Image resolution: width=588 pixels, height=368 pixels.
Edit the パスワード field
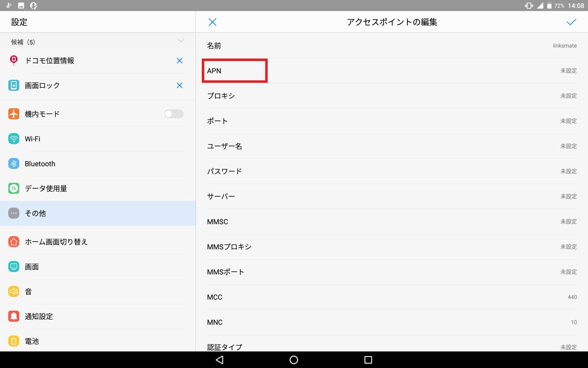(x=392, y=171)
